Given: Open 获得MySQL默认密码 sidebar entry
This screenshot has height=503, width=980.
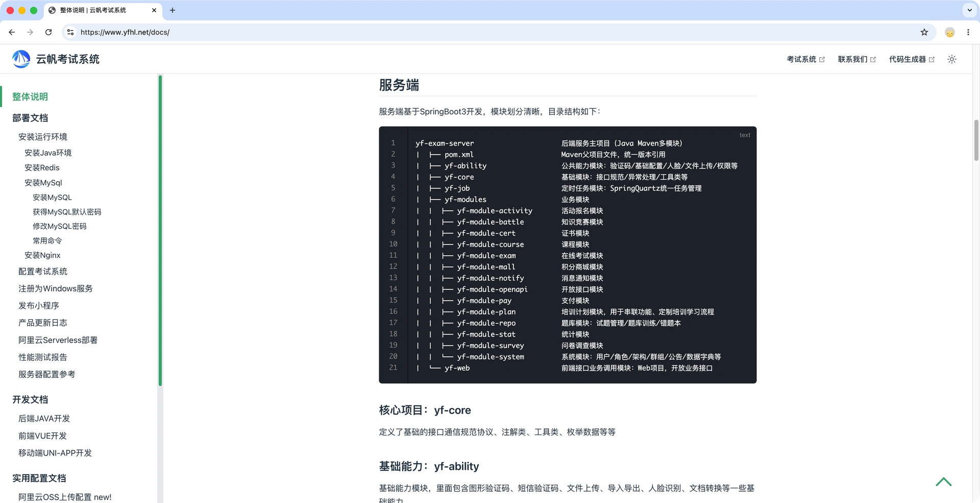Looking at the screenshot, I should 67,212.
